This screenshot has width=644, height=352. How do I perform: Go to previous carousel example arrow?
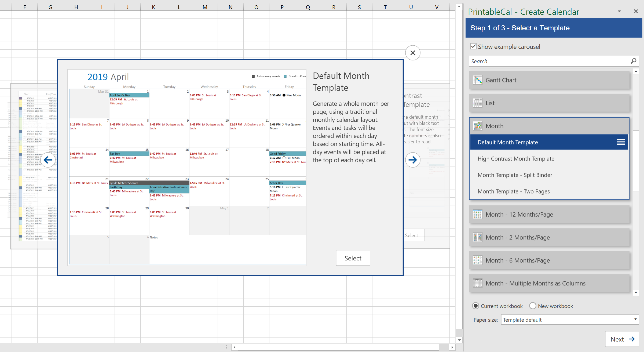pos(48,160)
